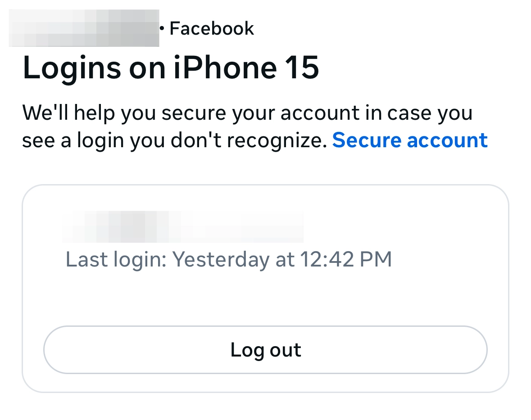531x420 pixels.
Task: Click the bullet dot before Facebook
Action: pyautogui.click(x=163, y=29)
